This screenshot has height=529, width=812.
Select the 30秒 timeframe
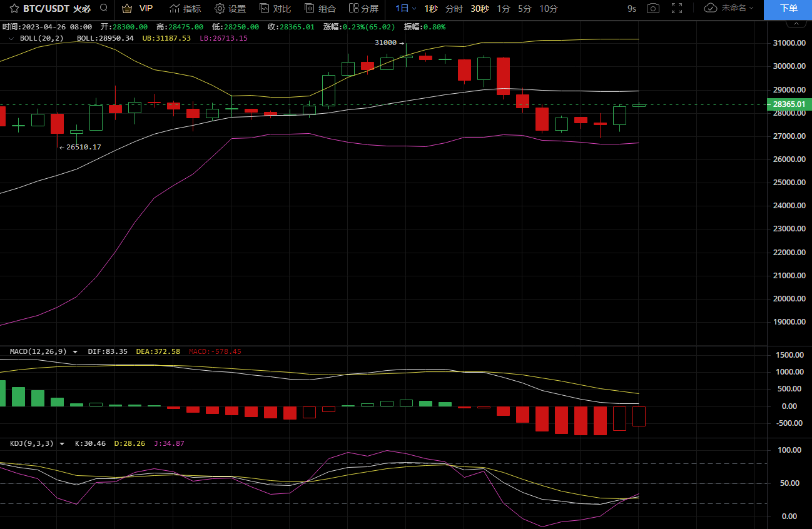(x=480, y=9)
